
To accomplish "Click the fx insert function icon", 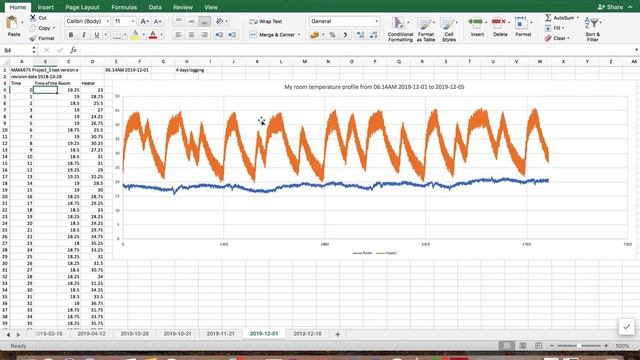I will [73, 50].
